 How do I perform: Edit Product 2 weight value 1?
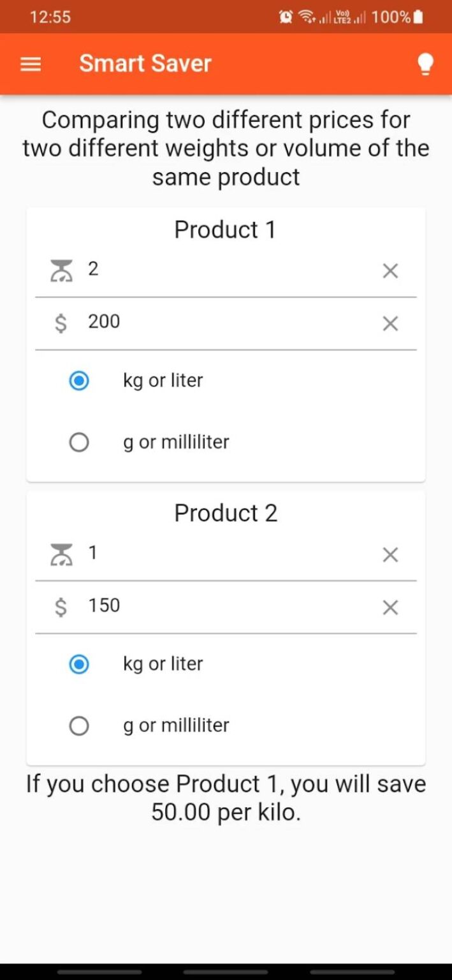pos(223,553)
